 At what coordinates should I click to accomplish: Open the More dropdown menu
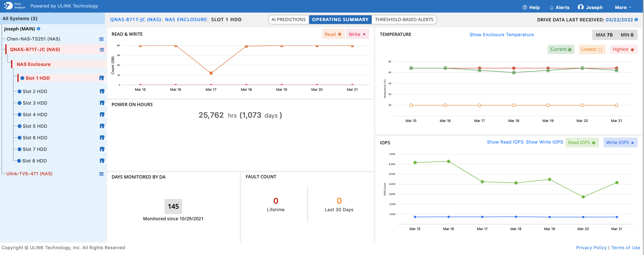(623, 8)
